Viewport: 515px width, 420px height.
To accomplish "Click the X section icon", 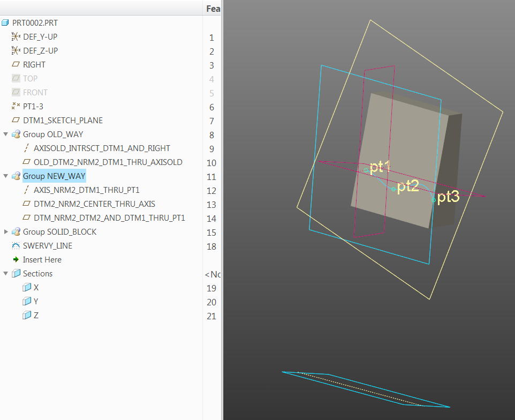I will (x=27, y=287).
